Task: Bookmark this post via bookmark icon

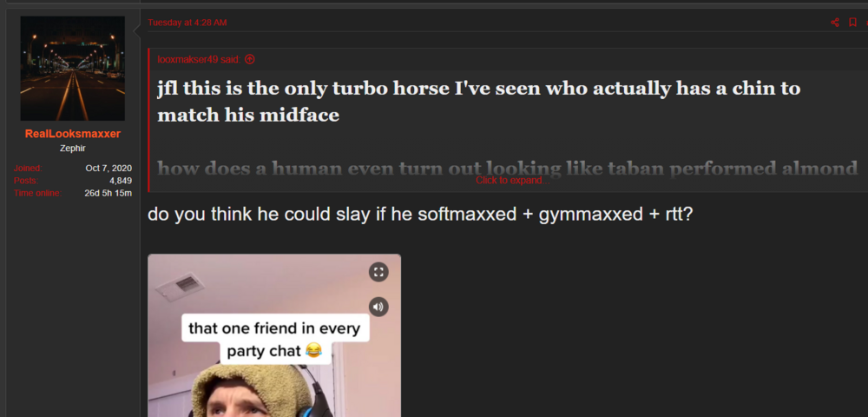Action: point(853,23)
